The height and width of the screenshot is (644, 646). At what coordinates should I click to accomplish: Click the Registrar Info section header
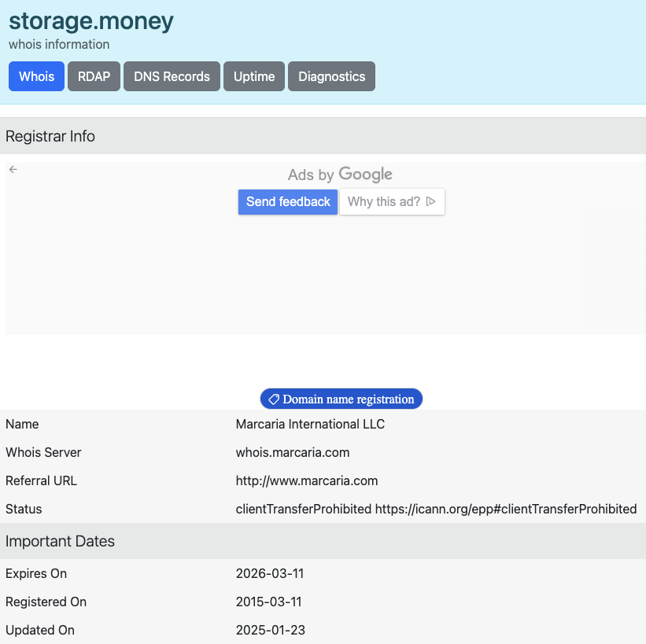coord(323,136)
